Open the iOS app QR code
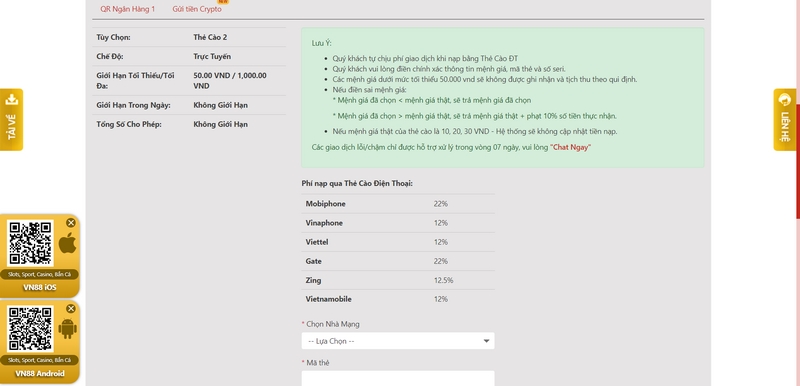The image size is (800, 386). [30, 243]
